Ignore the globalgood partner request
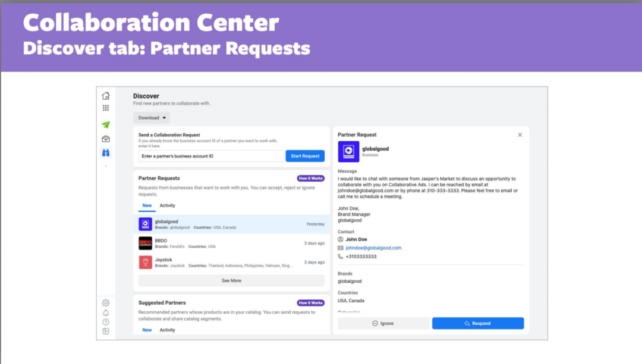Screen dimensions: 642x364 [x=383, y=324]
